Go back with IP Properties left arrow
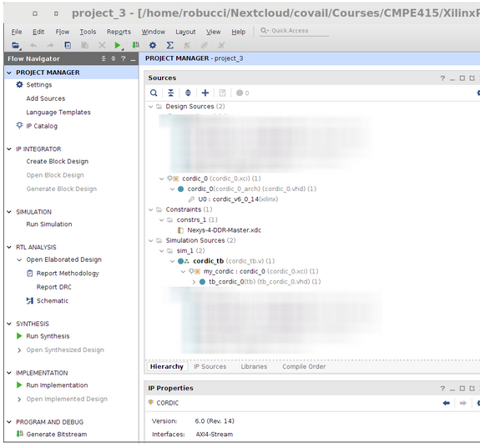This screenshot has height=448, width=485. coord(446,404)
